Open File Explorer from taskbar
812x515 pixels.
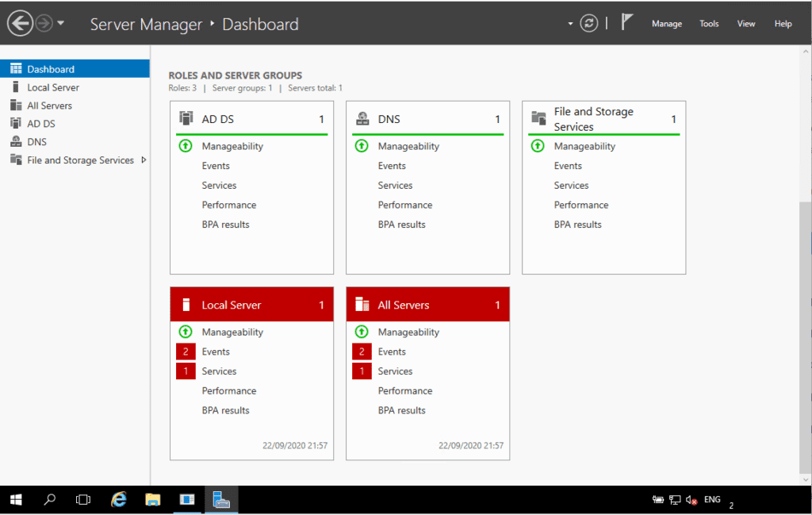click(153, 499)
